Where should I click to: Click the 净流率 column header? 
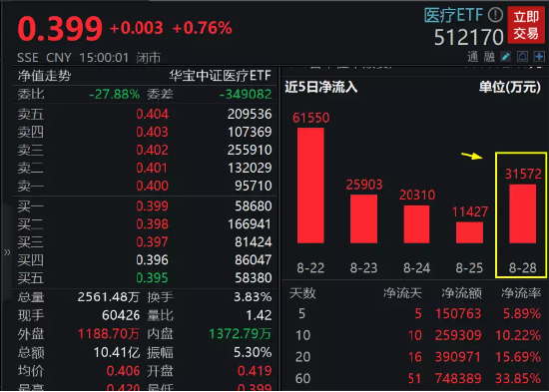pos(521,293)
